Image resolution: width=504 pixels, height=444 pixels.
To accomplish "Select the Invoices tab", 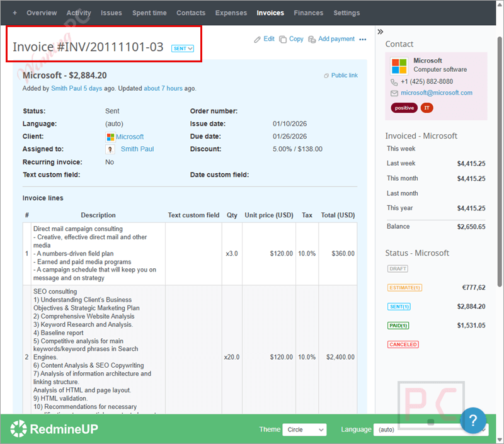I will (x=270, y=13).
